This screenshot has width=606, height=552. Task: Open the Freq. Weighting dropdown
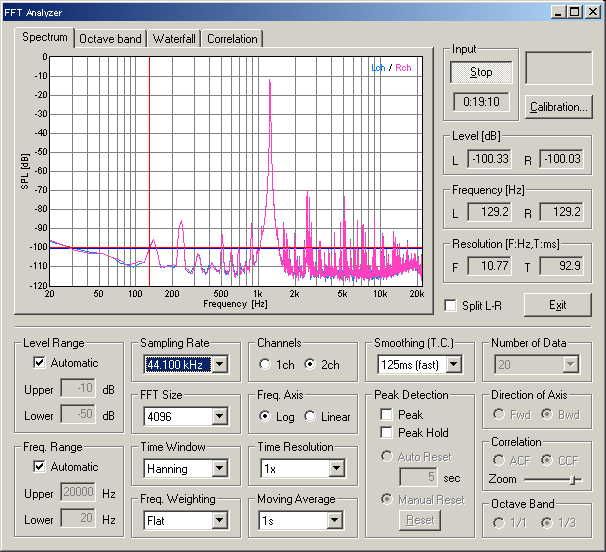tap(219, 521)
